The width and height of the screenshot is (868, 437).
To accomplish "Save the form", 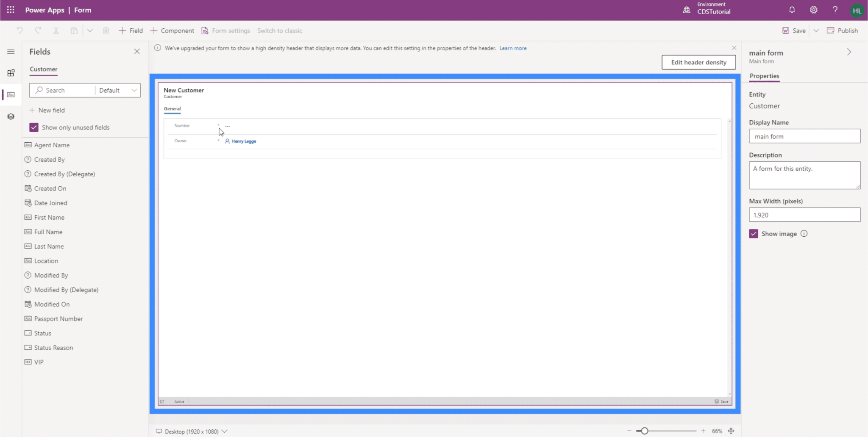I will point(794,30).
